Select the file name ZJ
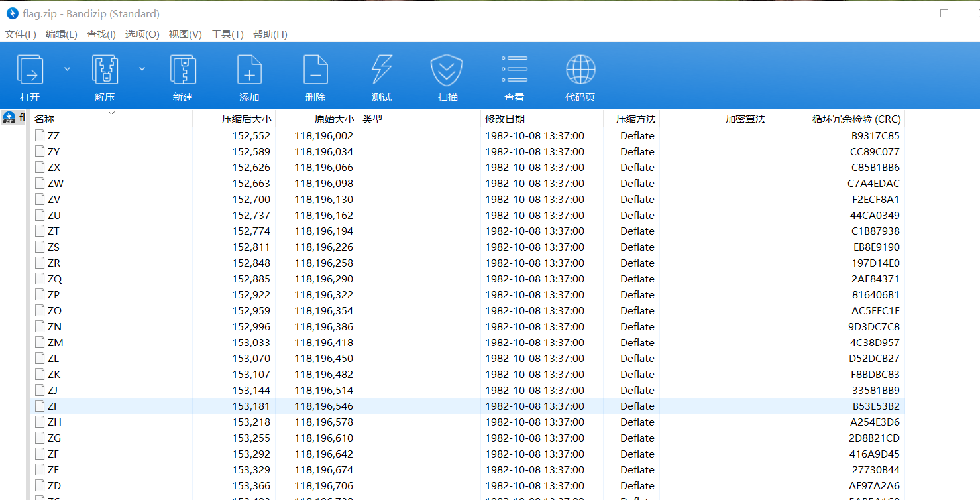The height and width of the screenshot is (500, 980). click(x=52, y=391)
